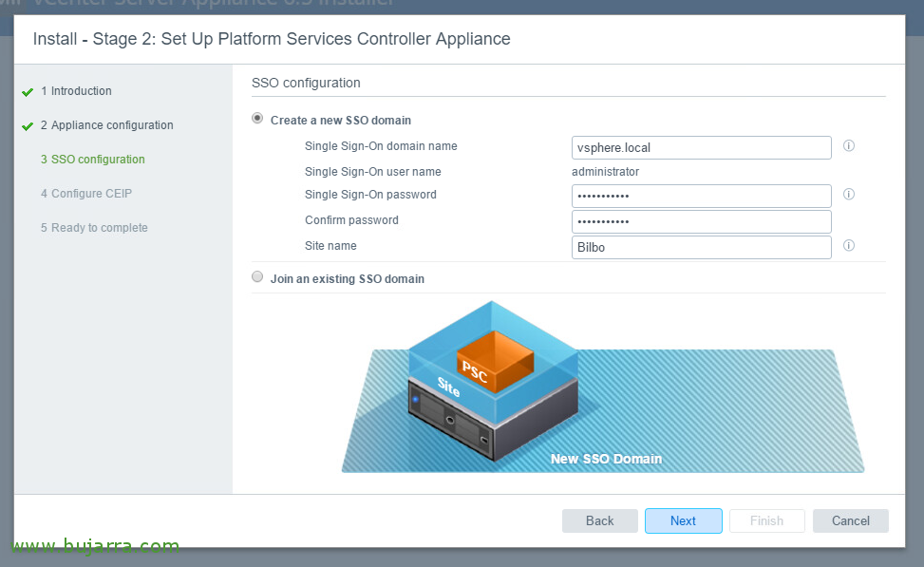Select step 3 SSO configuration
Screen dimensions: 924x567
[x=92, y=160]
